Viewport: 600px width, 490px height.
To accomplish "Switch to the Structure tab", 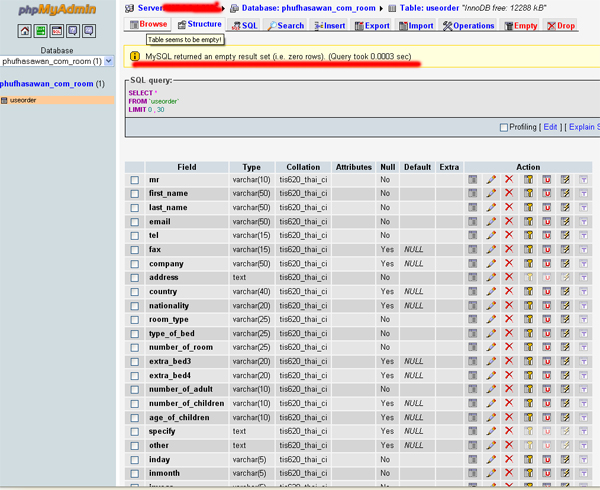I will [x=199, y=24].
